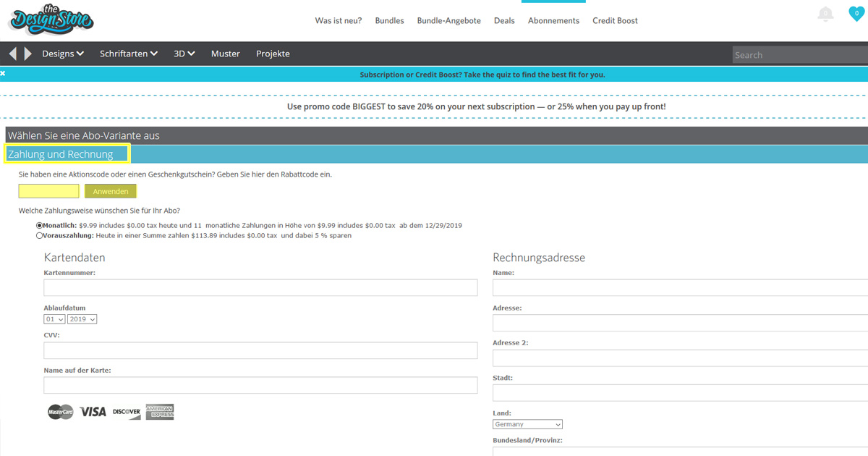Select the Monatlich payment option

coord(39,225)
